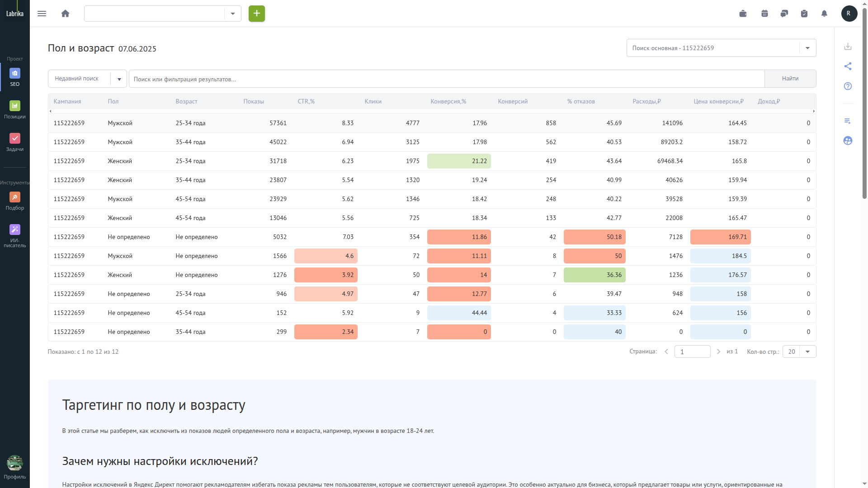This screenshot has width=868, height=488.
Task: Open the chat messages icon
Action: point(784,14)
